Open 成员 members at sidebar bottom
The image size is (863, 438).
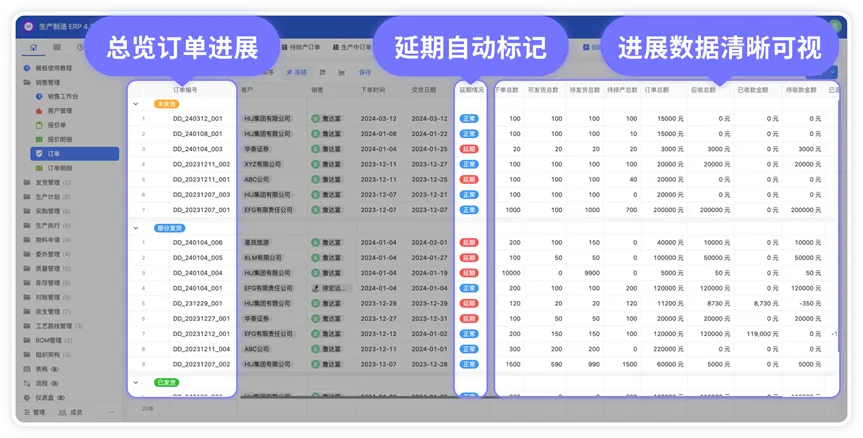click(x=70, y=412)
